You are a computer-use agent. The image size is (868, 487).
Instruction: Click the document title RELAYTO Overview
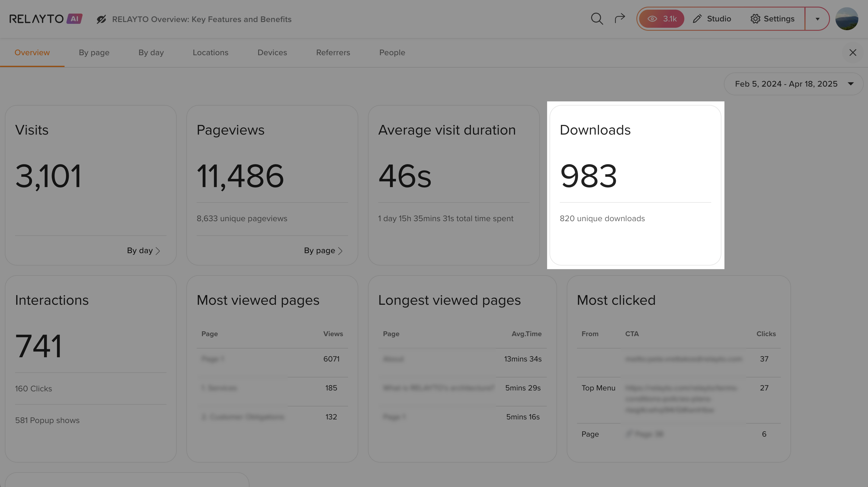(201, 19)
